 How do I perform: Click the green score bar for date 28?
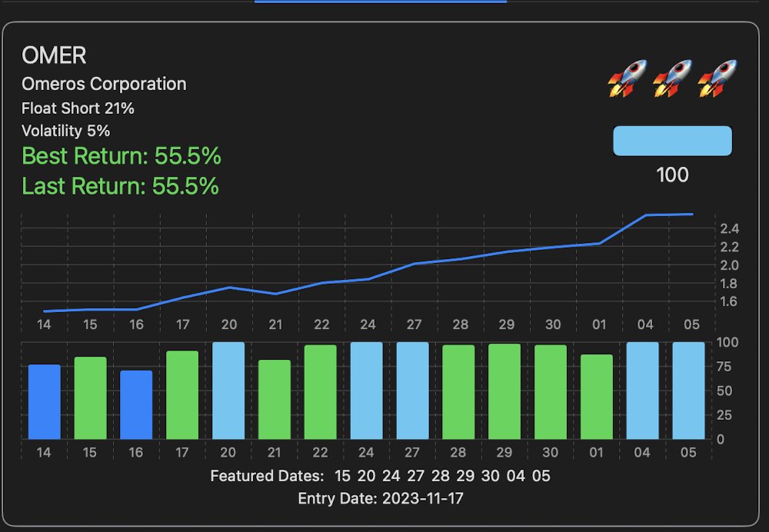pos(458,392)
